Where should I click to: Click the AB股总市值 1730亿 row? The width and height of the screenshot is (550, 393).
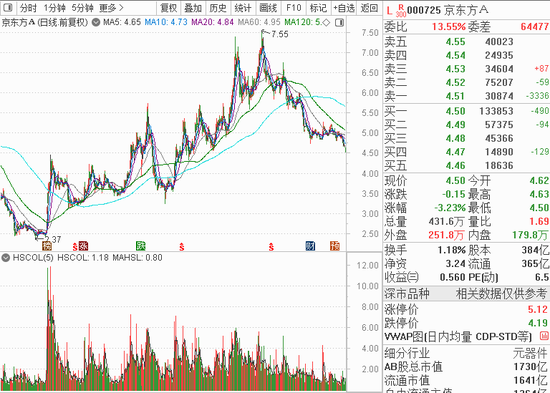coord(467,367)
